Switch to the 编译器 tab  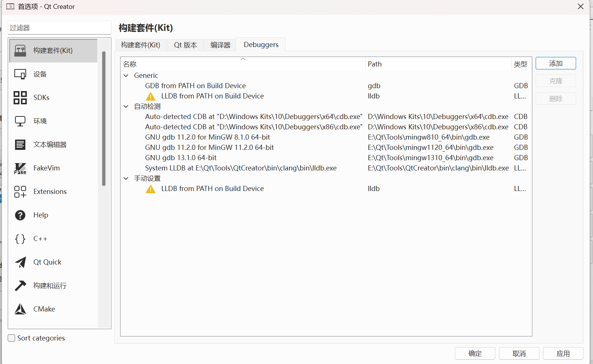(220, 45)
